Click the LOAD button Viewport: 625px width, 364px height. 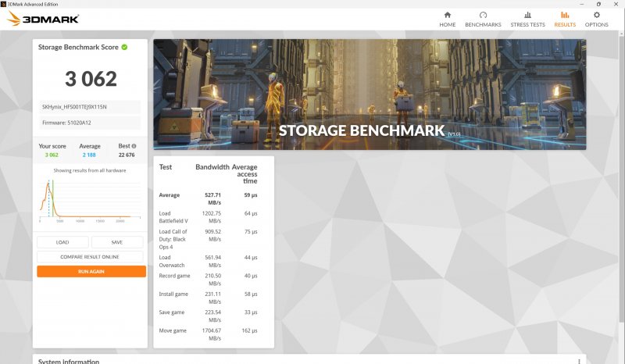(62, 242)
